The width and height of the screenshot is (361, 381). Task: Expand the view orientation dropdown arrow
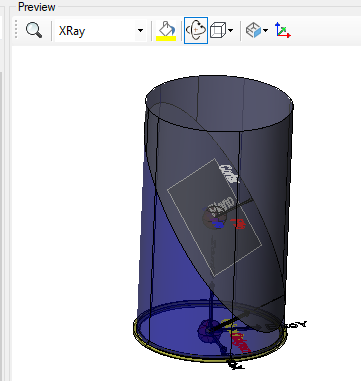coord(265,31)
